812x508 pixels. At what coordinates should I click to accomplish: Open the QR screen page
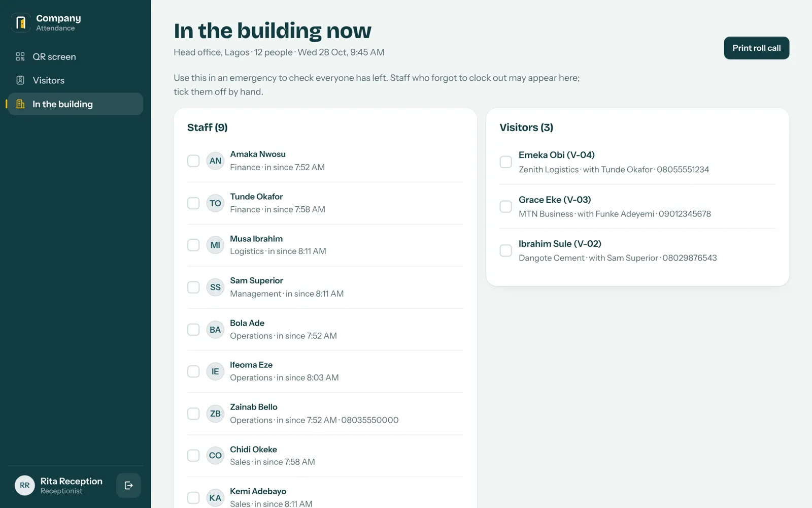pos(76,56)
